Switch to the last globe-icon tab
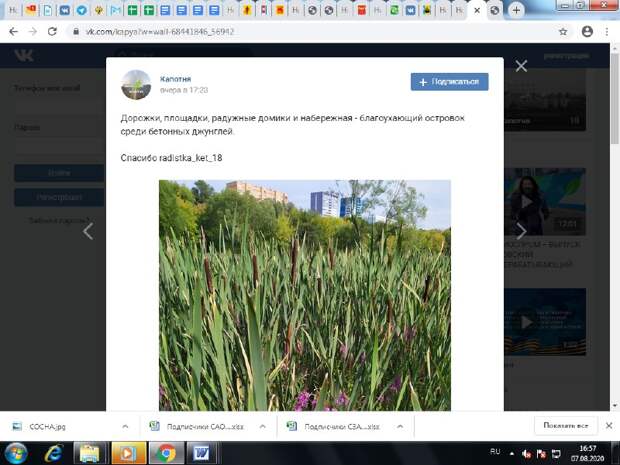The image size is (620, 465). click(494, 11)
